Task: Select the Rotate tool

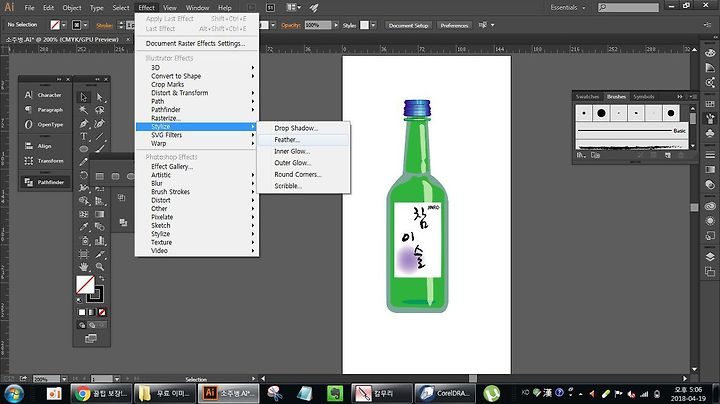Action: [x=84, y=175]
